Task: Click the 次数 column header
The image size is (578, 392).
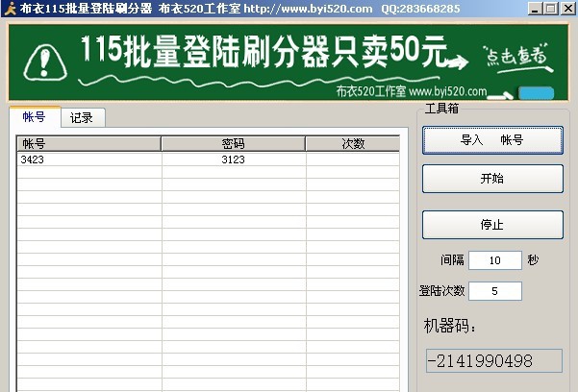Action: click(x=353, y=144)
